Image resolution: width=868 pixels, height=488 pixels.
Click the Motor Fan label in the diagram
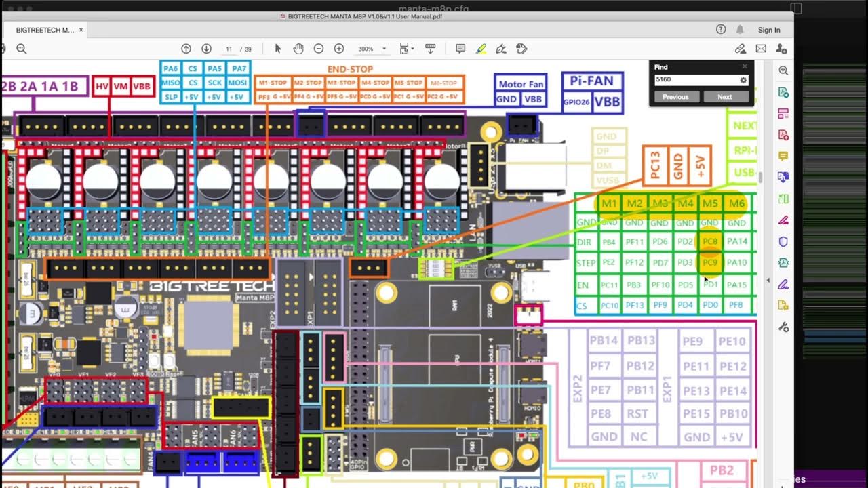[521, 84]
